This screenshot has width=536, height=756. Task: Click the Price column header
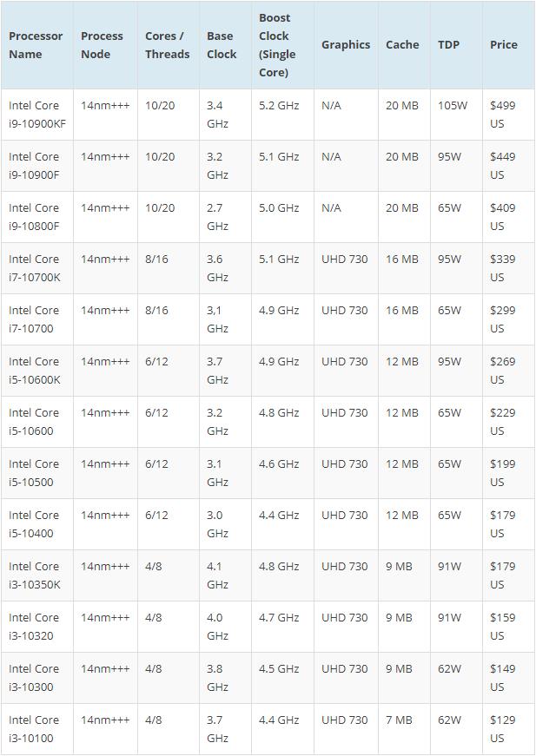(503, 45)
